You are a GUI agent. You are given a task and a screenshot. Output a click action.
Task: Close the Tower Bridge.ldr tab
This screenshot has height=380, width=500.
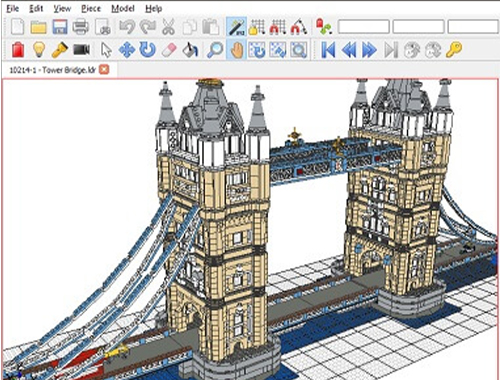click(104, 69)
